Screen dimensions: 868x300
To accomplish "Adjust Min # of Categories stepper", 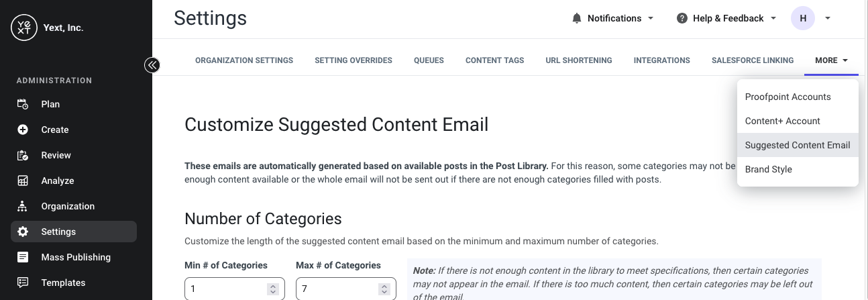I will coord(272,289).
